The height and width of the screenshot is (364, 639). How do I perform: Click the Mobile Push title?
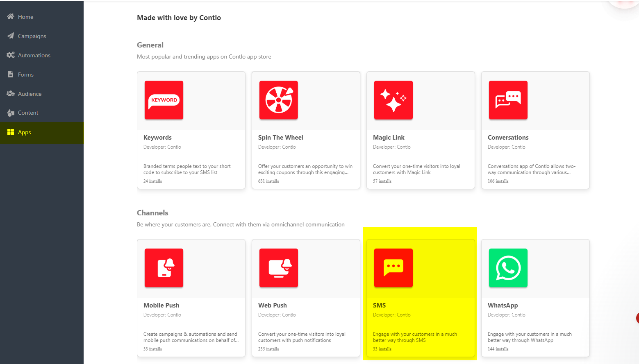[161, 305]
